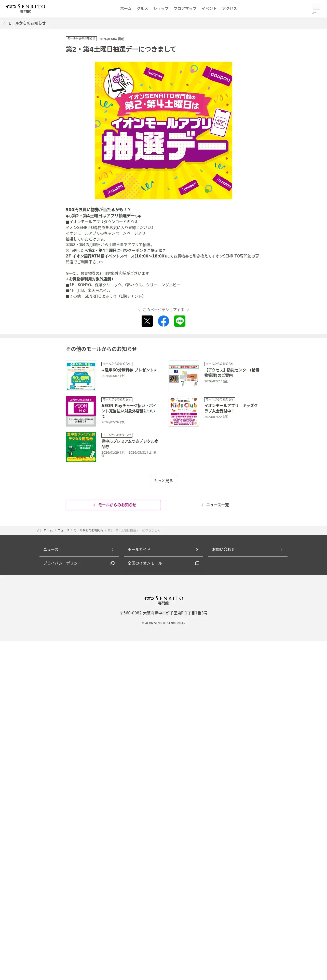Click the purple モールからのお知らせ button
Screen dimensions: 327x980
(x=113, y=505)
